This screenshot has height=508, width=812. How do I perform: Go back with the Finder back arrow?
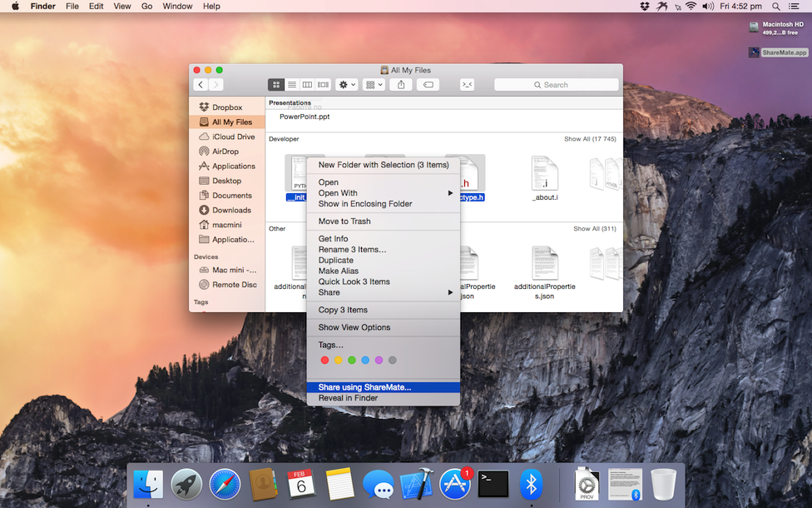pos(201,84)
